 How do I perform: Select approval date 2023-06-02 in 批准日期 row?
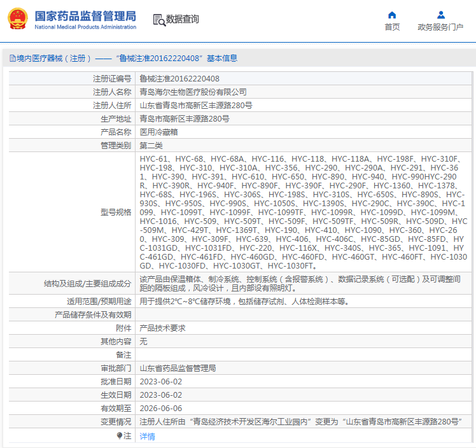point(161,382)
